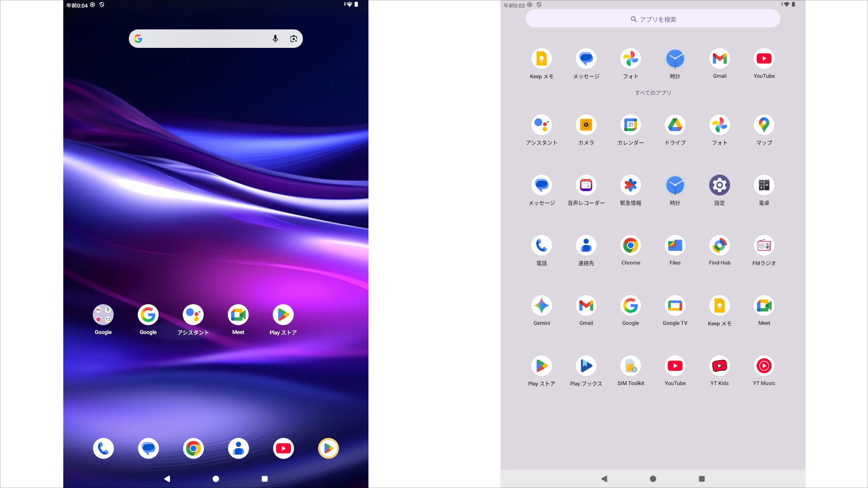Launch the YT Kids app

coord(719,366)
